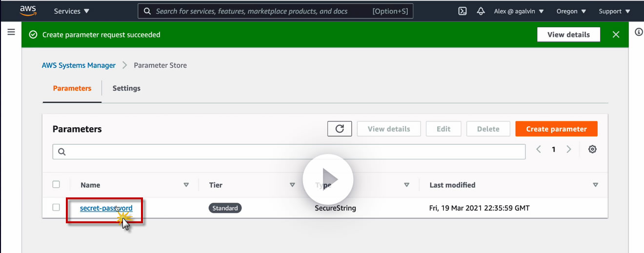644x253 pixels.
Task: Sort by Tier column arrow
Action: pyautogui.click(x=292, y=185)
